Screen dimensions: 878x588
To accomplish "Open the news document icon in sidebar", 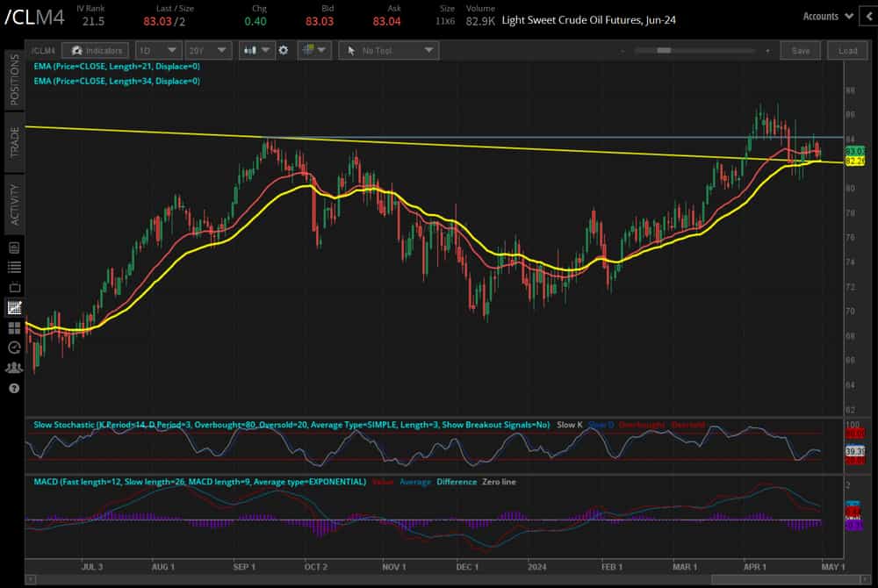I will [14, 247].
